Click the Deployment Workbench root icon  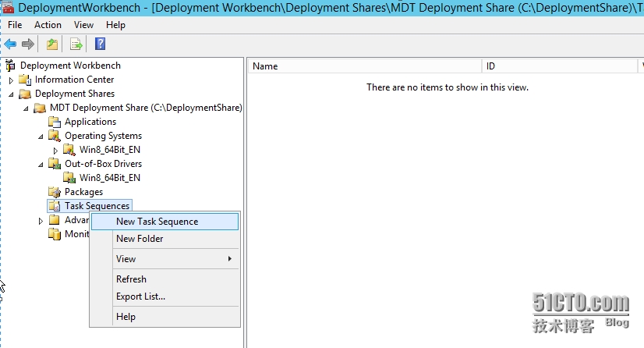11,66
